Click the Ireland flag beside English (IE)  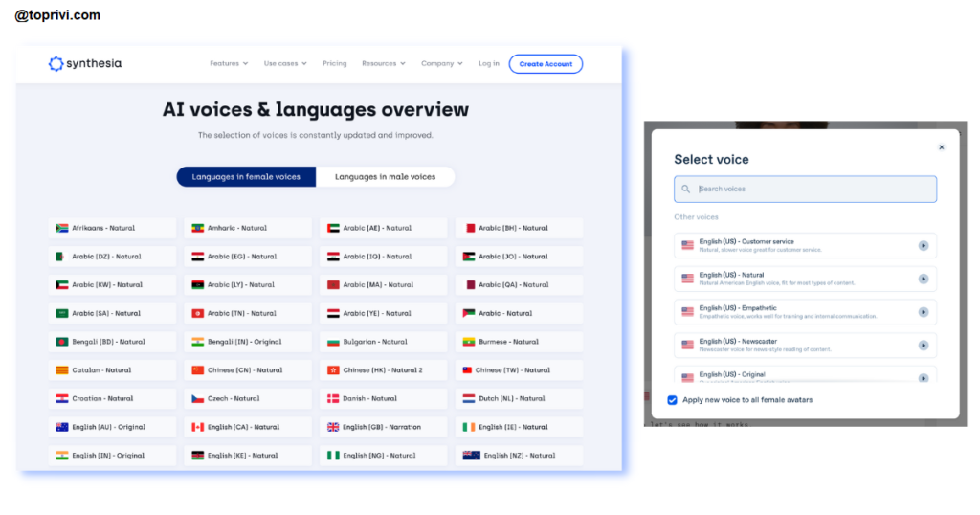[x=469, y=427]
